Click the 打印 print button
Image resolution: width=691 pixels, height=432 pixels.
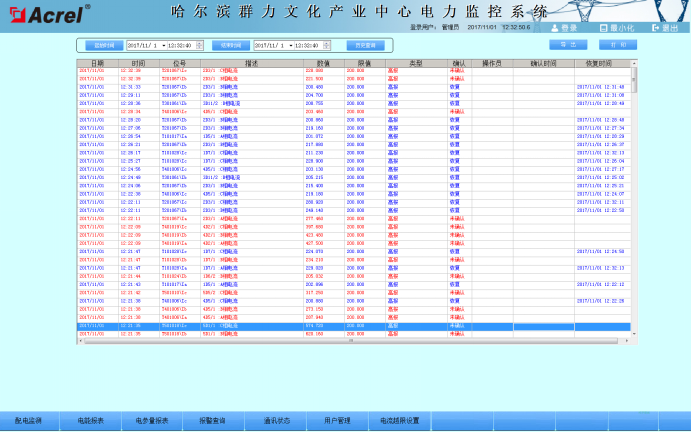(x=618, y=45)
